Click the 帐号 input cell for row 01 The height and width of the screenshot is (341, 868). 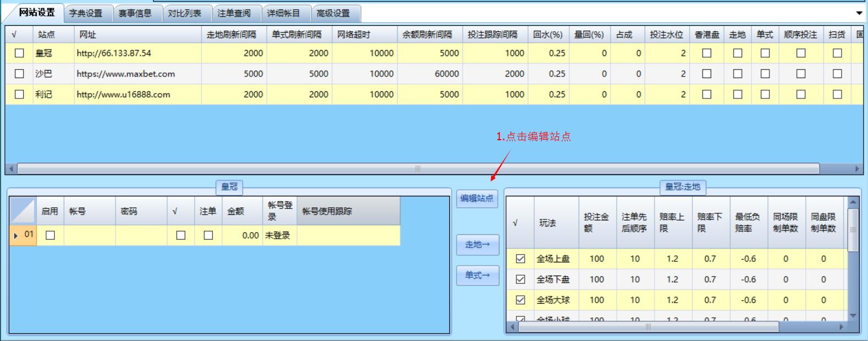pyautogui.click(x=90, y=235)
